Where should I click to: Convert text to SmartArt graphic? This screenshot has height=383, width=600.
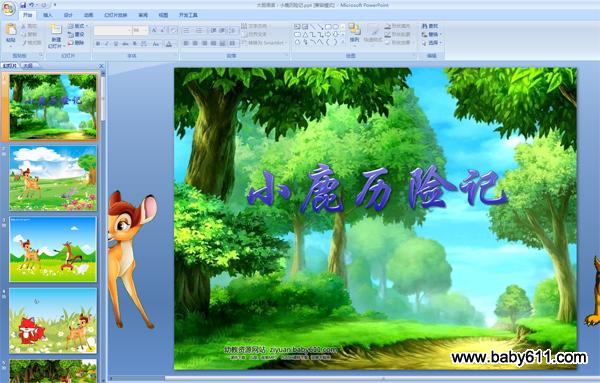point(264,43)
